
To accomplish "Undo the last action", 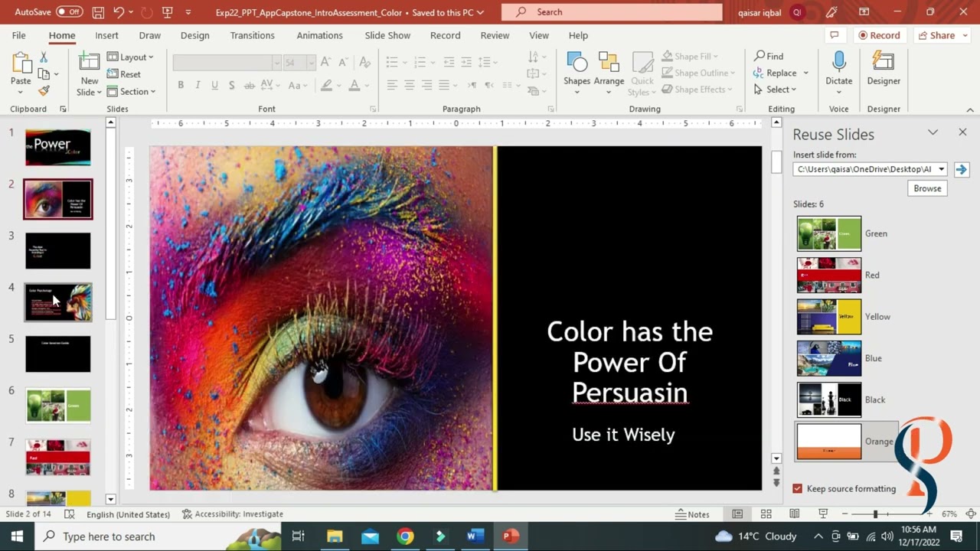I will click(119, 12).
